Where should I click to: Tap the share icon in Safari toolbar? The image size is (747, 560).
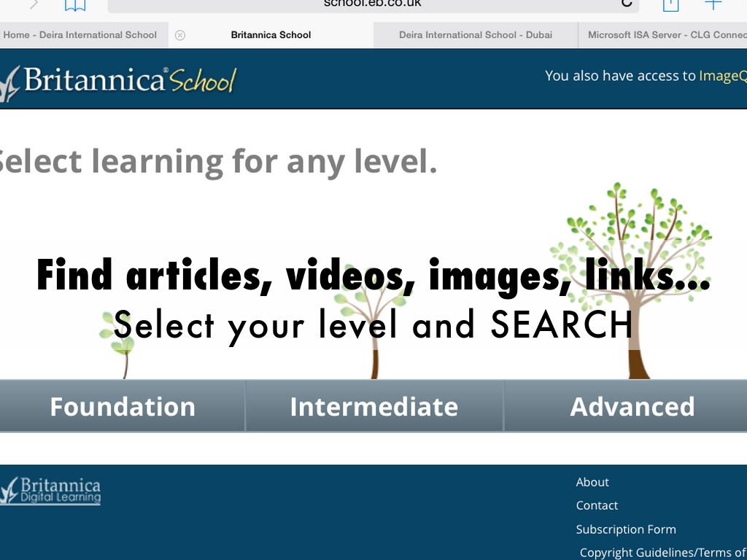pos(670,4)
